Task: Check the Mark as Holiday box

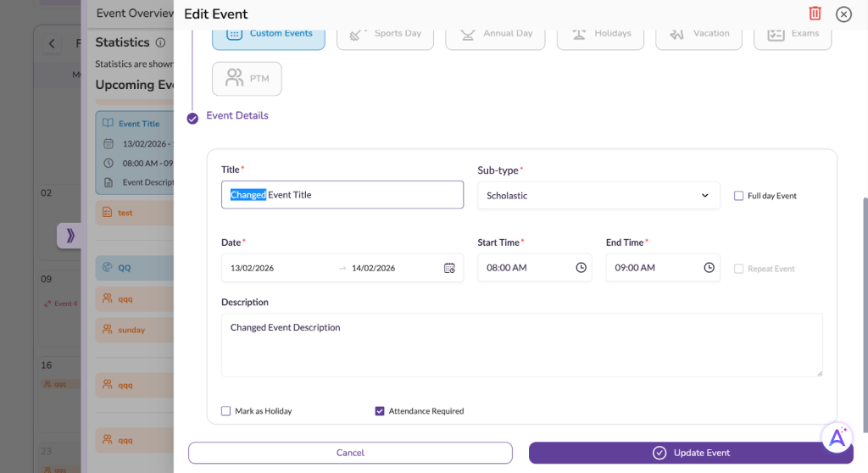Action: (225, 411)
